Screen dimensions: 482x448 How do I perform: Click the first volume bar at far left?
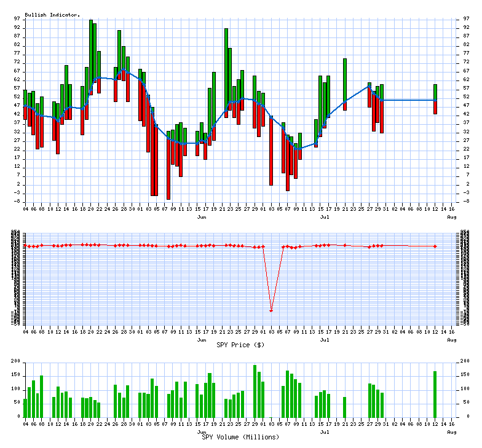[x=25, y=407]
